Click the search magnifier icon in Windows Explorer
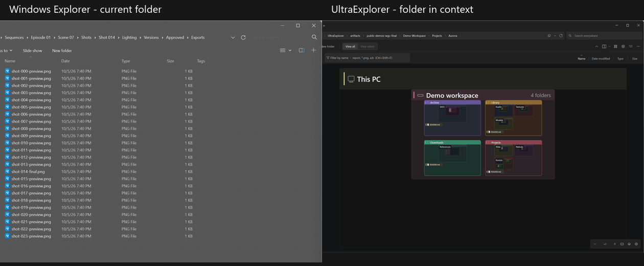 tap(314, 37)
